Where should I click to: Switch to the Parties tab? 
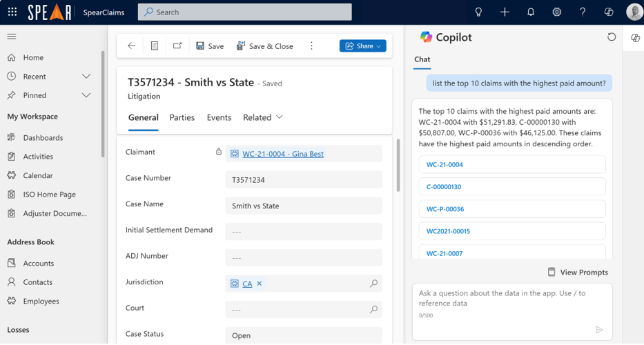[182, 118]
